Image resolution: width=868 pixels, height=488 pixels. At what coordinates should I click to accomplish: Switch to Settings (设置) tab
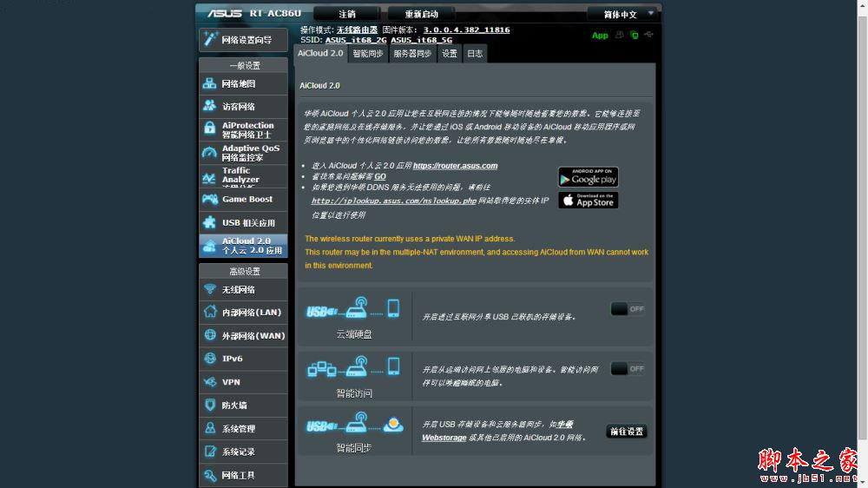point(450,54)
